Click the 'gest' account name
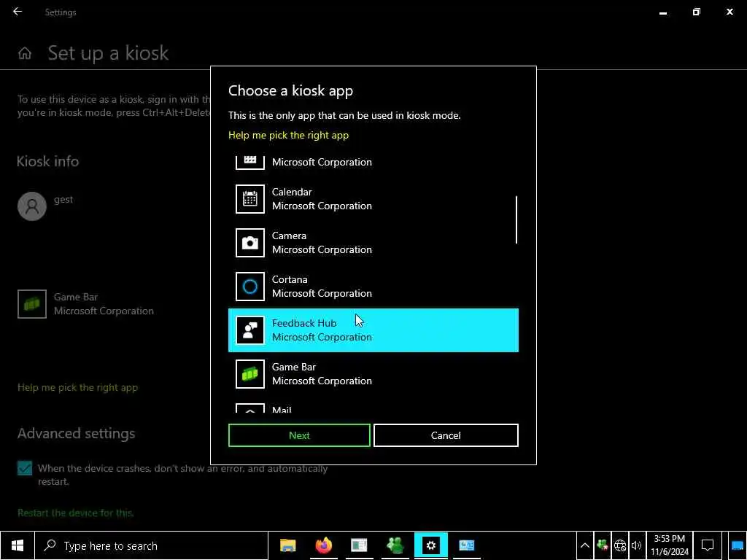747x560 pixels. point(63,200)
